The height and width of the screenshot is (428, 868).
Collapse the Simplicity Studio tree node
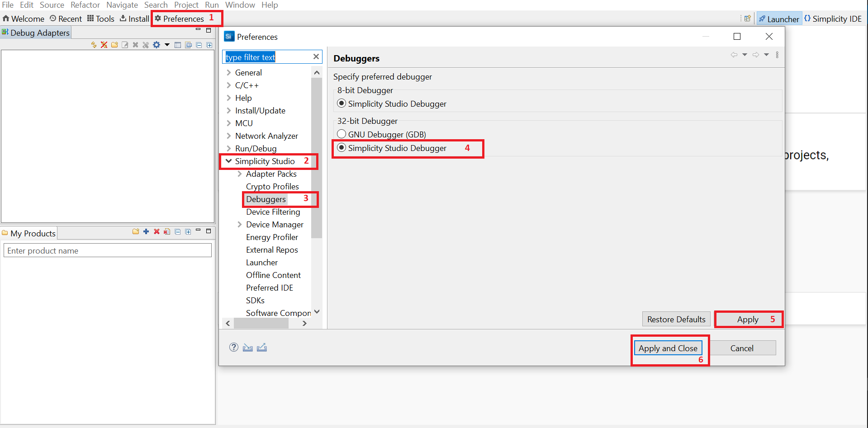229,161
